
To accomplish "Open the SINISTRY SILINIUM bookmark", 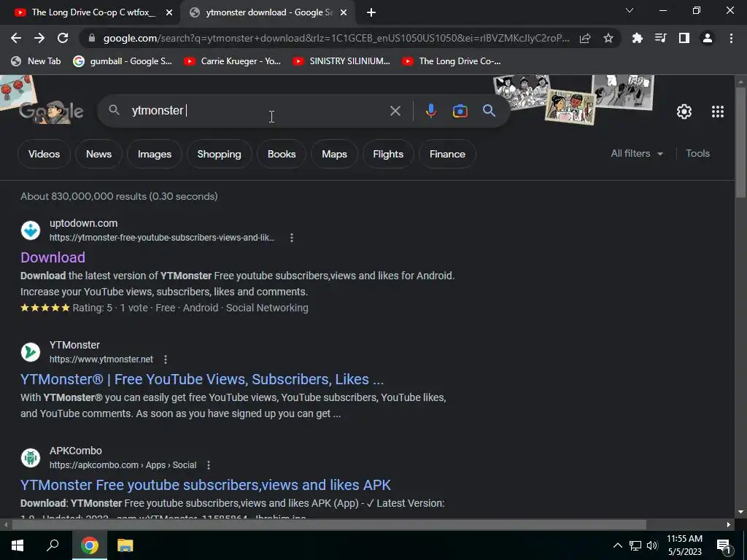I will point(341,61).
